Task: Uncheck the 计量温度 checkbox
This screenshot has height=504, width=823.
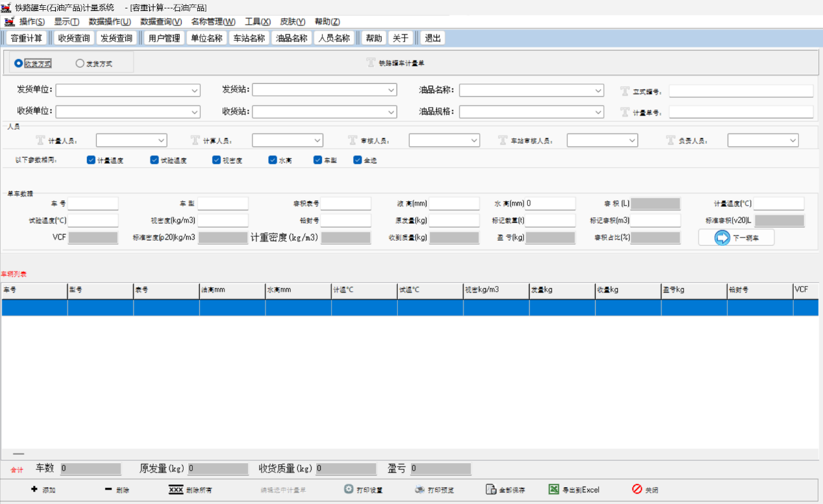Action: (91, 160)
